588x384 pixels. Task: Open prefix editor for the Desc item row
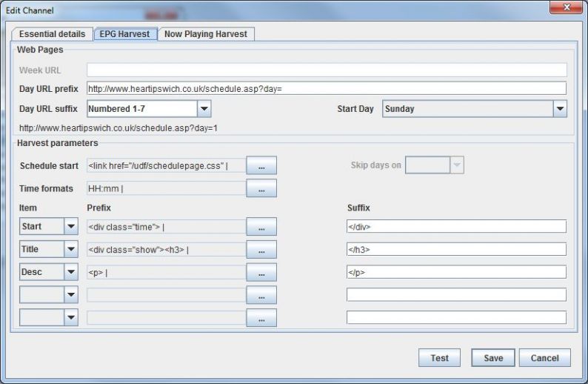coord(261,273)
